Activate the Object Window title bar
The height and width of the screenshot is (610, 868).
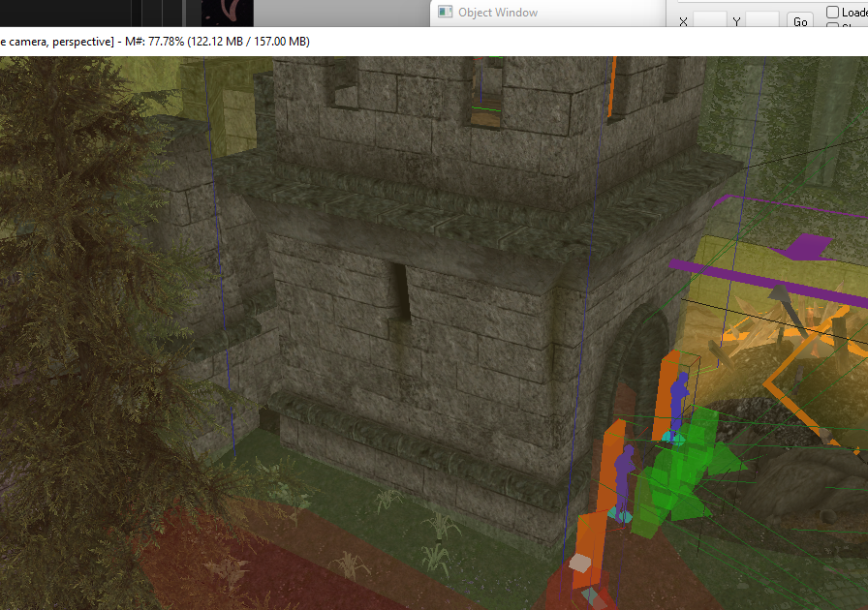[548, 13]
